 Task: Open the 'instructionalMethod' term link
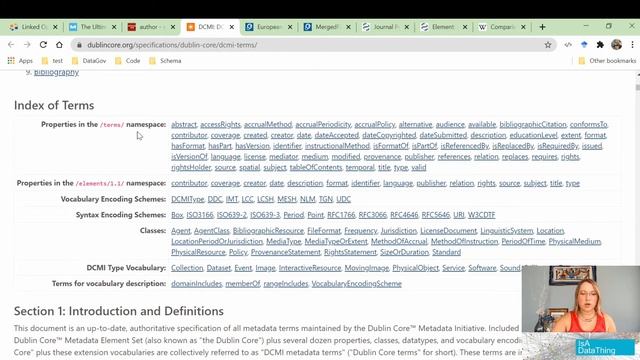[x=337, y=146]
